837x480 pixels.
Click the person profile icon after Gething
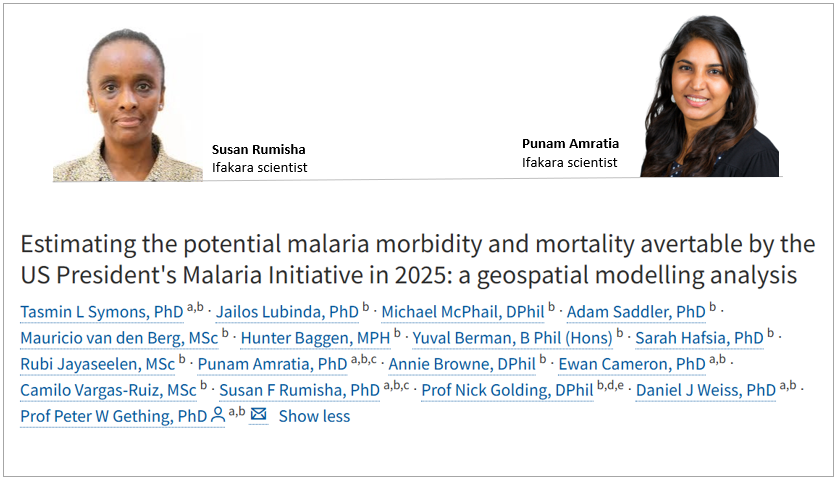(217, 415)
